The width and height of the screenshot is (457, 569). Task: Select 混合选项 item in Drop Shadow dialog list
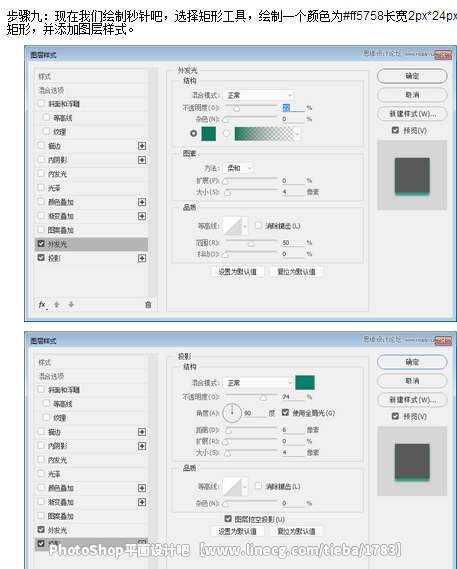click(91, 376)
